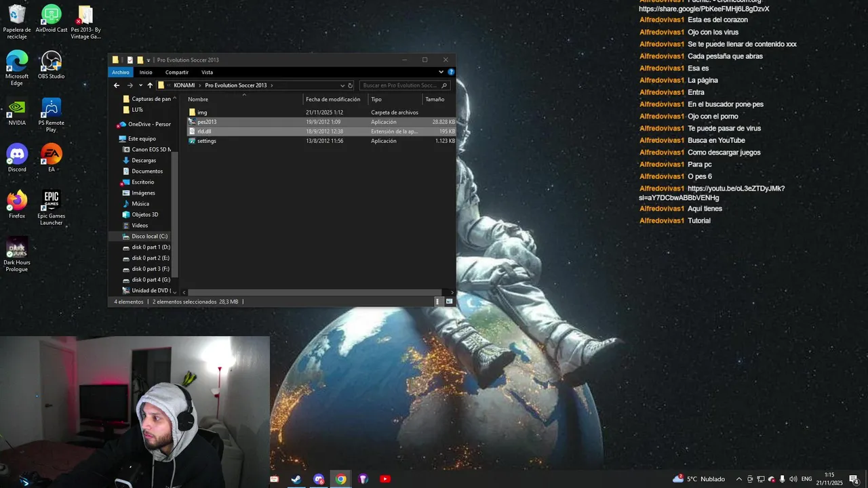Open the Archivo menu in Explorer
This screenshot has height=488, width=868.
(x=121, y=72)
